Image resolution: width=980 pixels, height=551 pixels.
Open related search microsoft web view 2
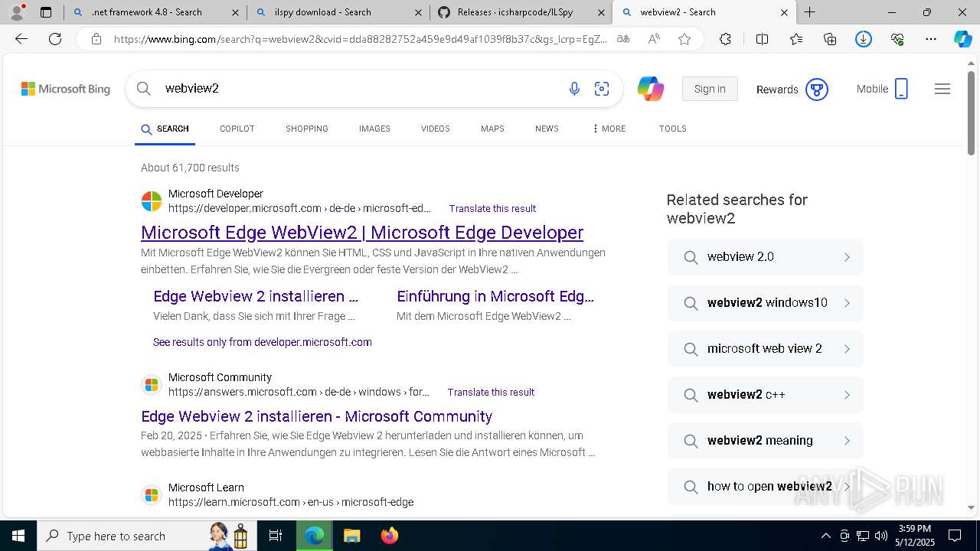766,349
